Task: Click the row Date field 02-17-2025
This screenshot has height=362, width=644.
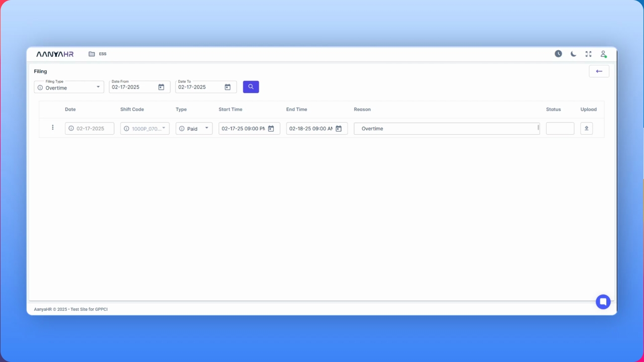Action: [x=89, y=128]
